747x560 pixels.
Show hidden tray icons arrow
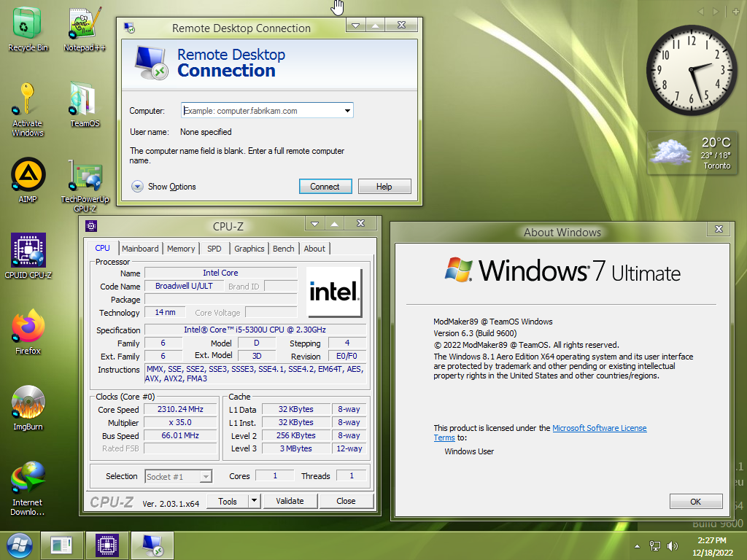[x=637, y=545]
